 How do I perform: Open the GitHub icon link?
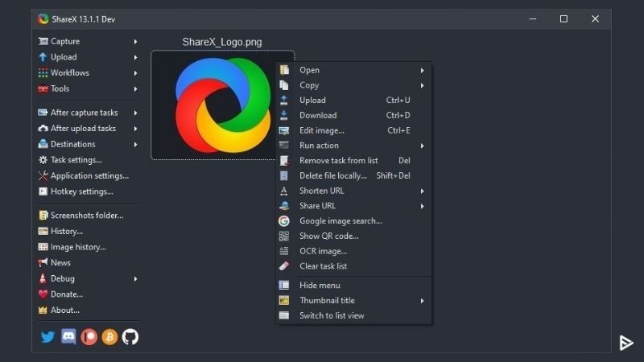(130, 337)
